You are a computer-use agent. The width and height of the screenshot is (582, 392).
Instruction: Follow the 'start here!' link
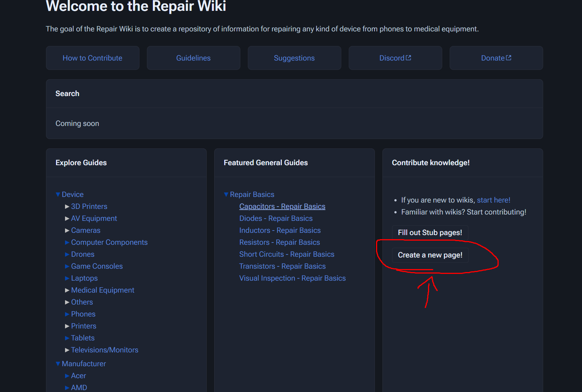[493, 200]
